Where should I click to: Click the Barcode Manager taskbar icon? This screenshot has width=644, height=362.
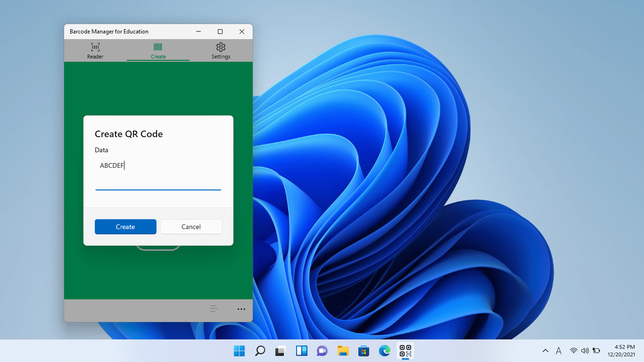pos(405,351)
